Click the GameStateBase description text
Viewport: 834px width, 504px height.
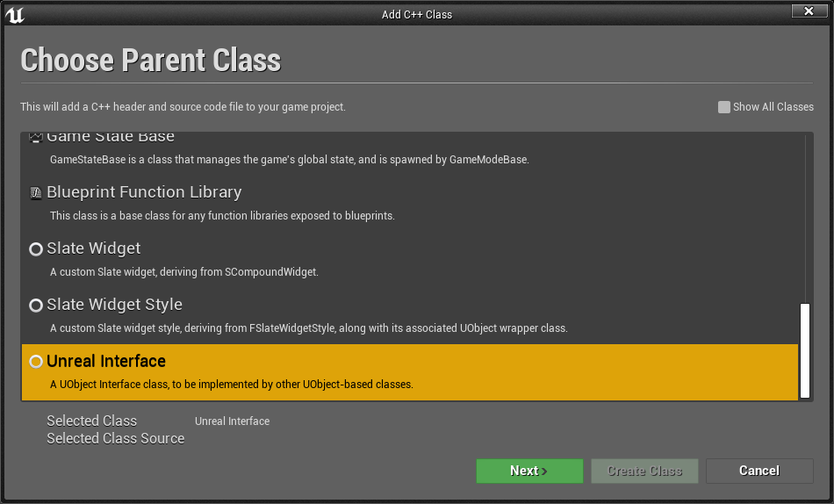pos(290,160)
